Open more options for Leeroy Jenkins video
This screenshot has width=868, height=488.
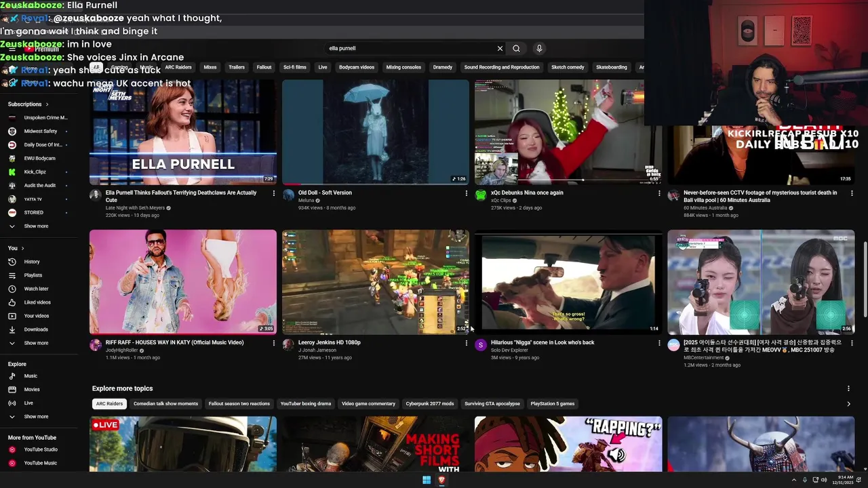(466, 343)
